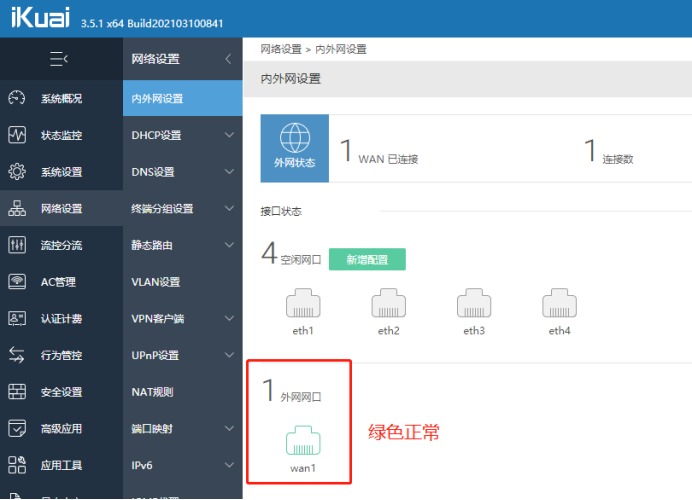692x500 pixels.
Task: Open the NAT规则 menu item
Action: [152, 392]
